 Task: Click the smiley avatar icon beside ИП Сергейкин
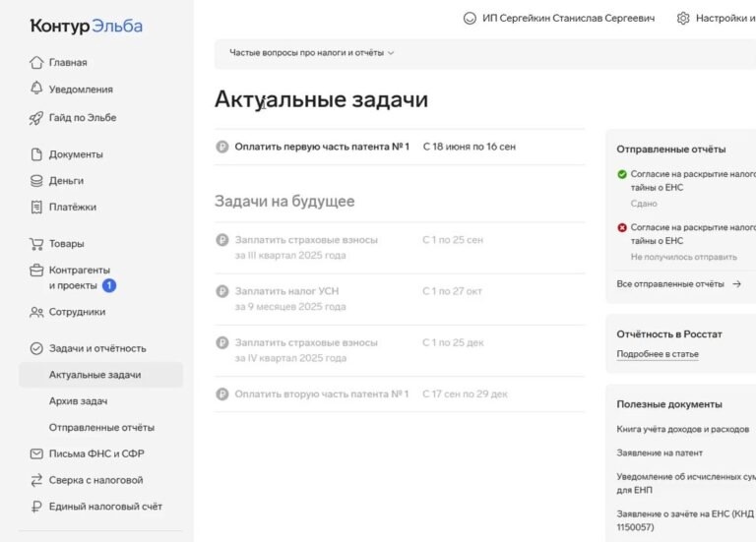tap(470, 19)
